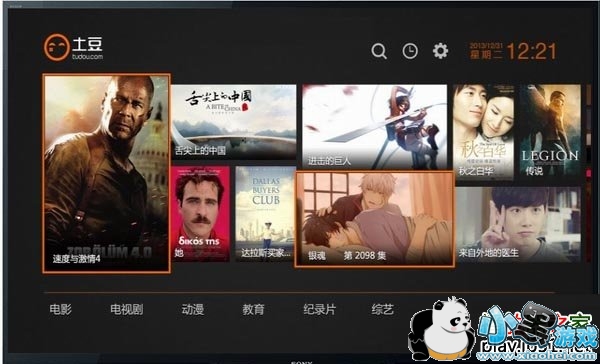Click the Tudou logo face icon

click(57, 47)
